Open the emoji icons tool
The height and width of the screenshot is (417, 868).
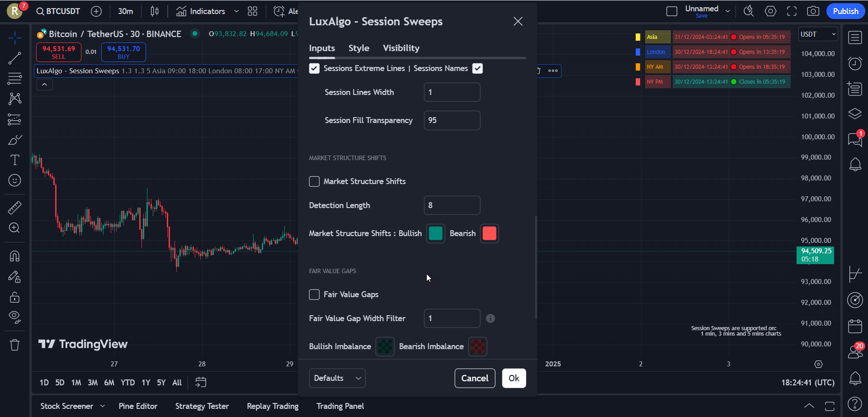coord(14,180)
